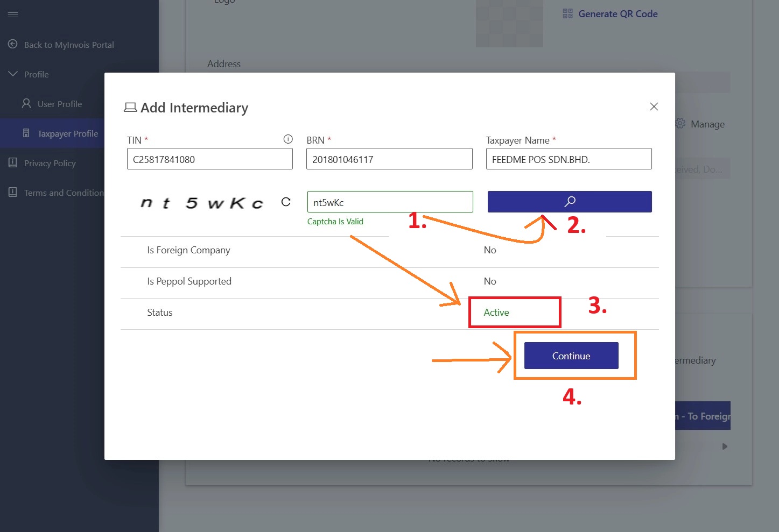Click the Manage gear icon
779x532 pixels.
pyautogui.click(x=680, y=124)
